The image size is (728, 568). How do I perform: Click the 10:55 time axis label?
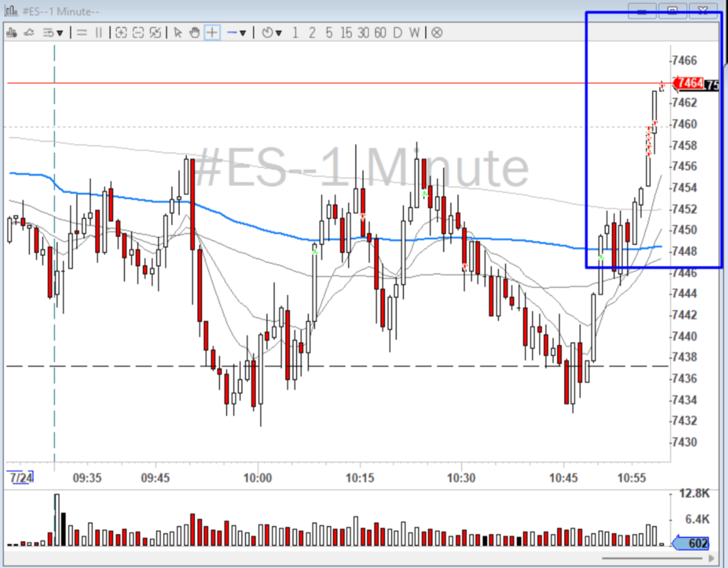[632, 478]
